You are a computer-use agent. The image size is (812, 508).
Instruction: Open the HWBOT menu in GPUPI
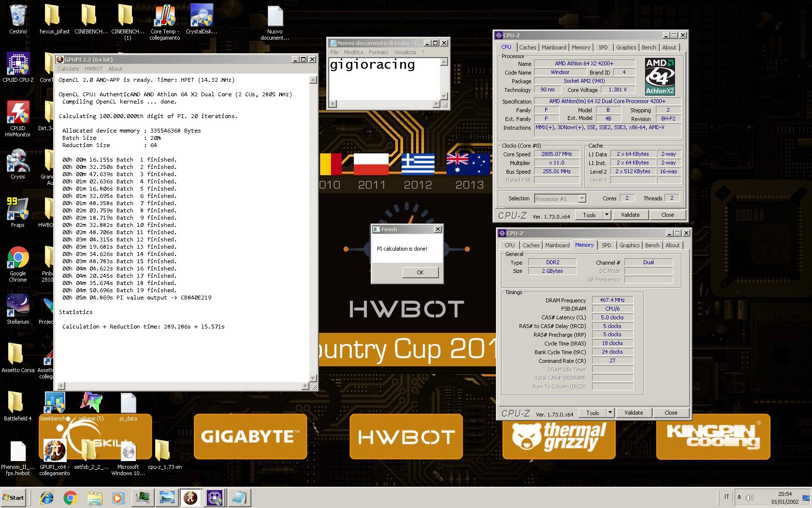coord(93,69)
